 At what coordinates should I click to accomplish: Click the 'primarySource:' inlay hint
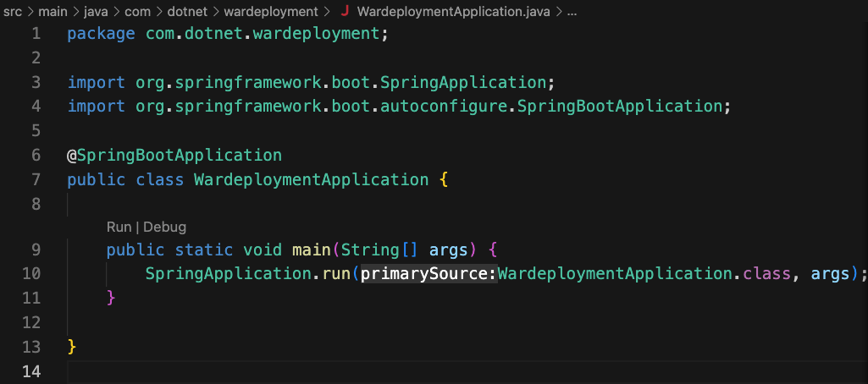point(429,273)
